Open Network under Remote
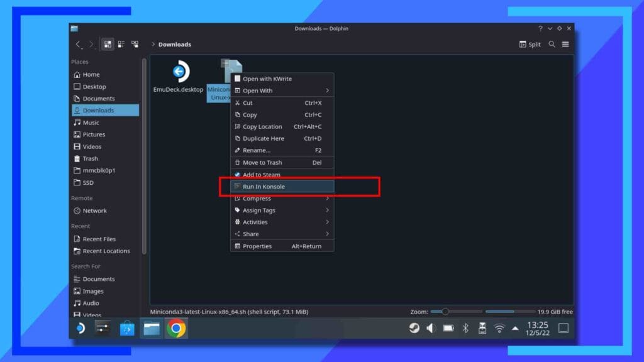The height and width of the screenshot is (362, 644). click(106, 211)
